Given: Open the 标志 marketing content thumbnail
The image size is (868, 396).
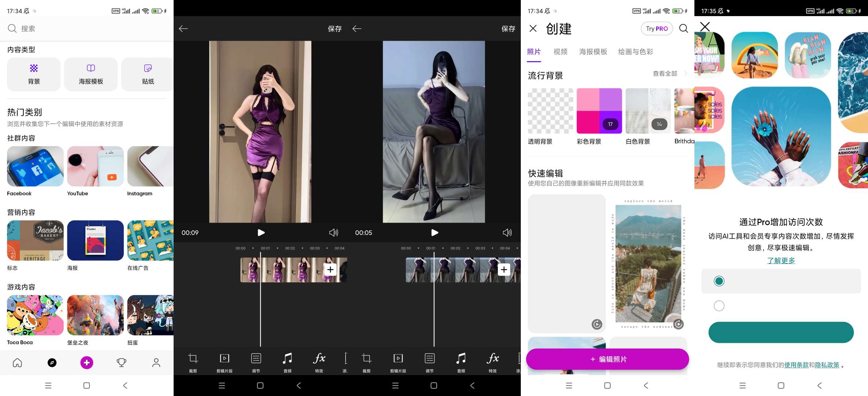Looking at the screenshot, I should tap(35, 241).
